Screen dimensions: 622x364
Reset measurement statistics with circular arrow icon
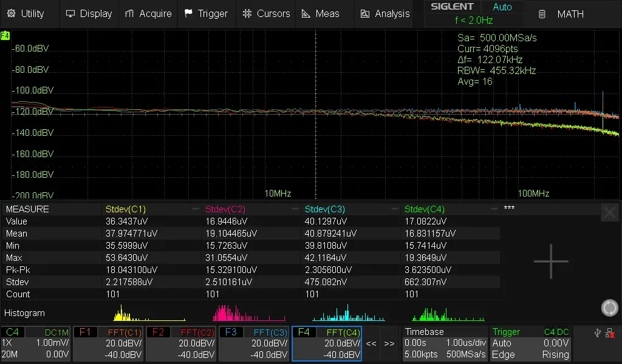[609, 308]
